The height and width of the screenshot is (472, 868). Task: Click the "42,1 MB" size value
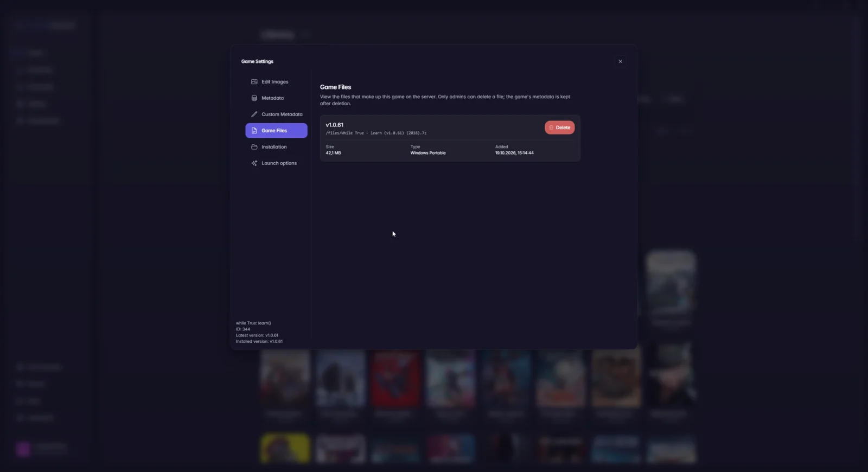(x=333, y=153)
